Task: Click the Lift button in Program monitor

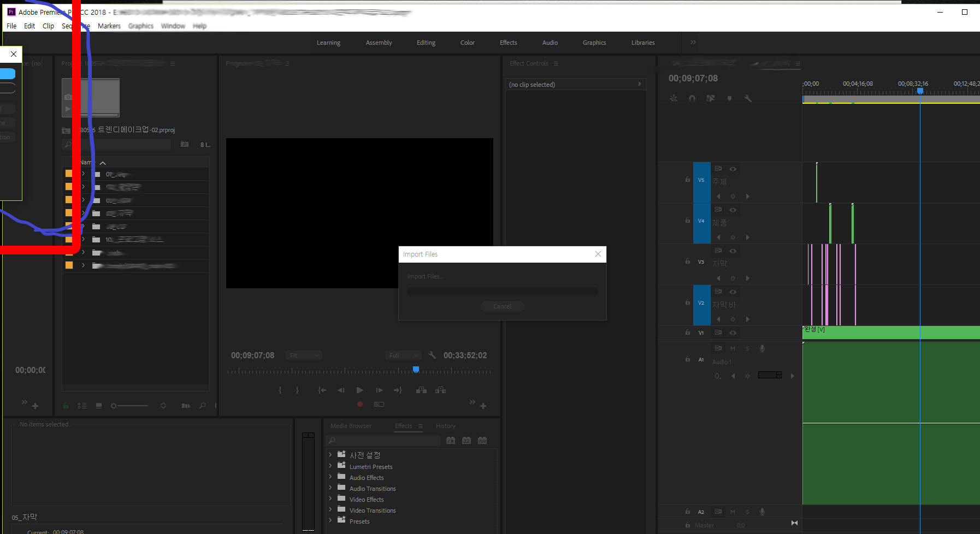Action: click(421, 390)
